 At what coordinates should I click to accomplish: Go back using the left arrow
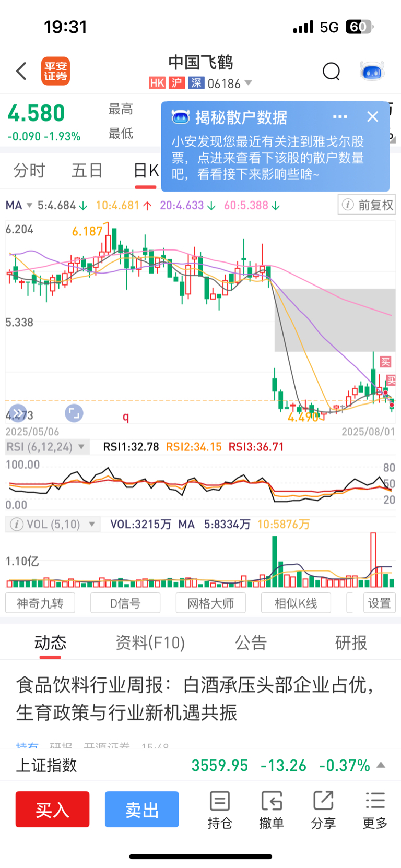(x=21, y=71)
